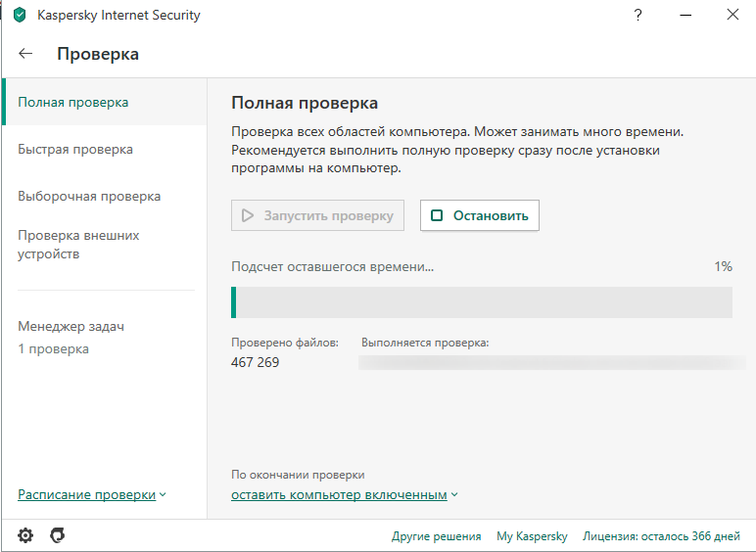Click the По окончании проверки label
756x552 pixels.
pyautogui.click(x=298, y=475)
